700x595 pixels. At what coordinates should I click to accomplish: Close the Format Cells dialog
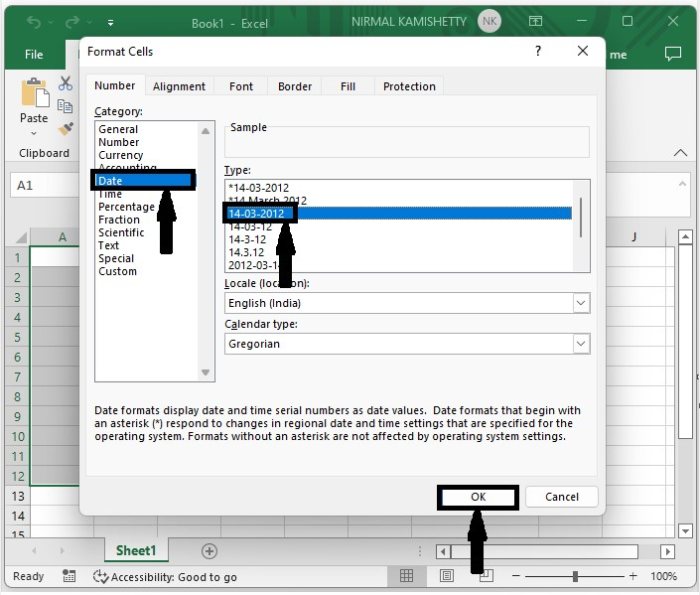(x=582, y=51)
